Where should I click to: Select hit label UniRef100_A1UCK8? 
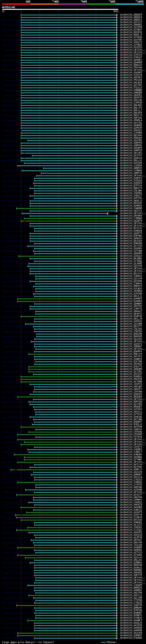pyautogui.click(x=131, y=633)
